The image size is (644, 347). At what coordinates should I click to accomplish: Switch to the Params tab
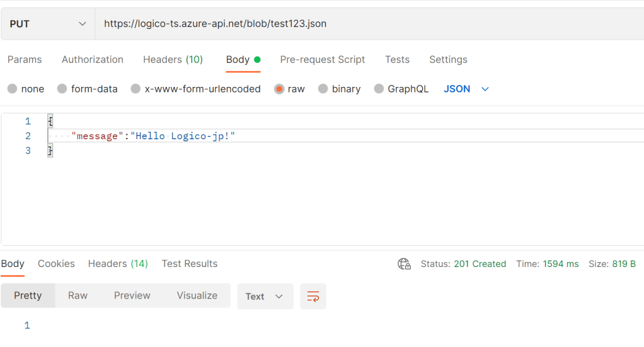tap(25, 59)
